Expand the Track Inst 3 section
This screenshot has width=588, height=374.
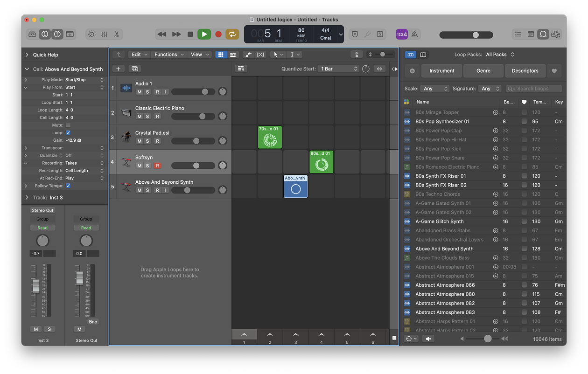27,197
